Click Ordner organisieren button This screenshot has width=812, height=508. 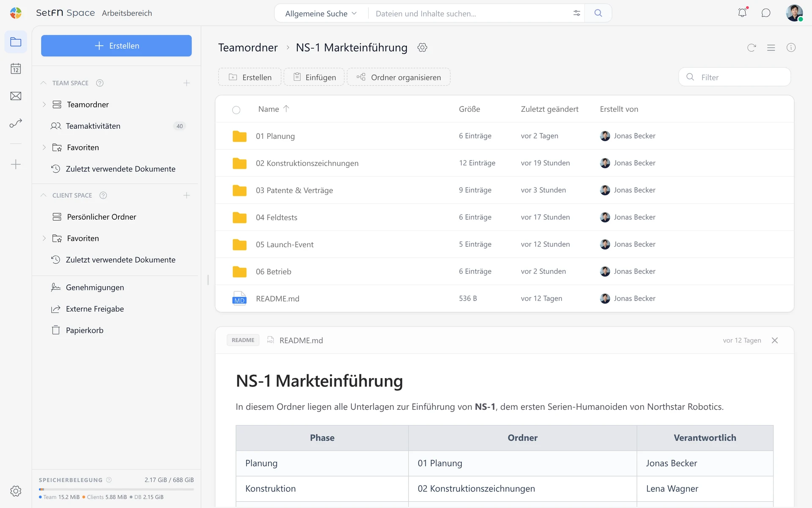399,77
